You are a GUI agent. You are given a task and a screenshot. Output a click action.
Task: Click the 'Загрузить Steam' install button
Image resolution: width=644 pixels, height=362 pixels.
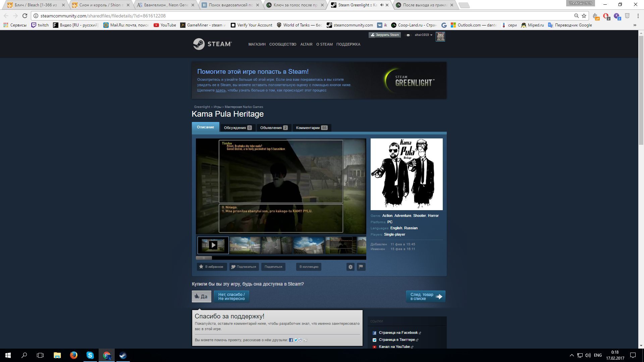coord(385,35)
